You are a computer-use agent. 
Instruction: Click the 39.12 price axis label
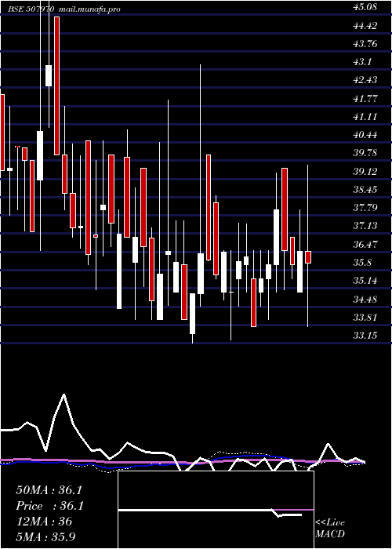click(x=365, y=171)
